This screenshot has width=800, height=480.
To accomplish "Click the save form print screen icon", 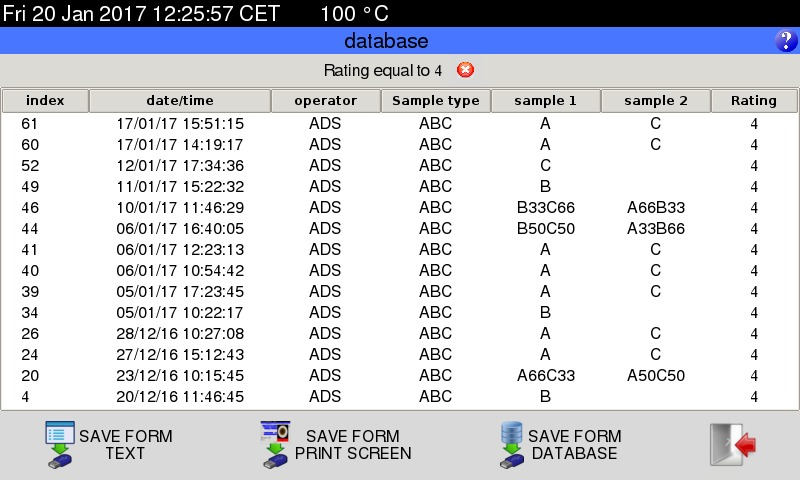I will tap(275, 445).
